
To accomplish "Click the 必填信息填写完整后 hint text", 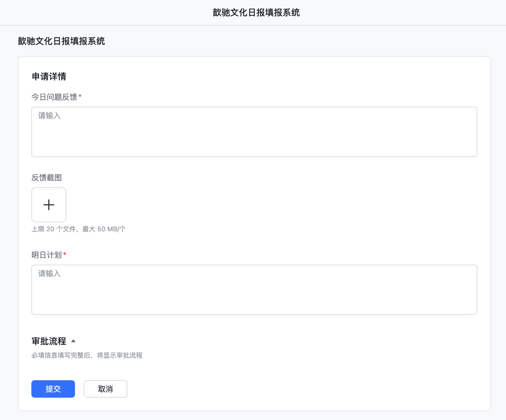I will pyautogui.click(x=87, y=355).
